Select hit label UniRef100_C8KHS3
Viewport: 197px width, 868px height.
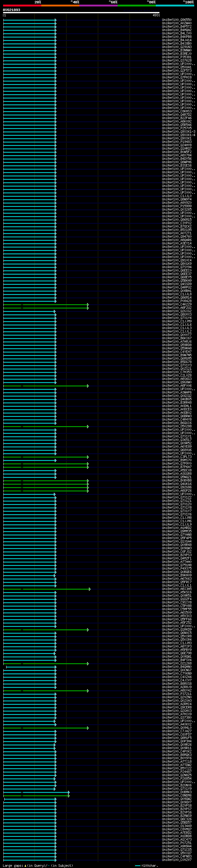point(177,111)
